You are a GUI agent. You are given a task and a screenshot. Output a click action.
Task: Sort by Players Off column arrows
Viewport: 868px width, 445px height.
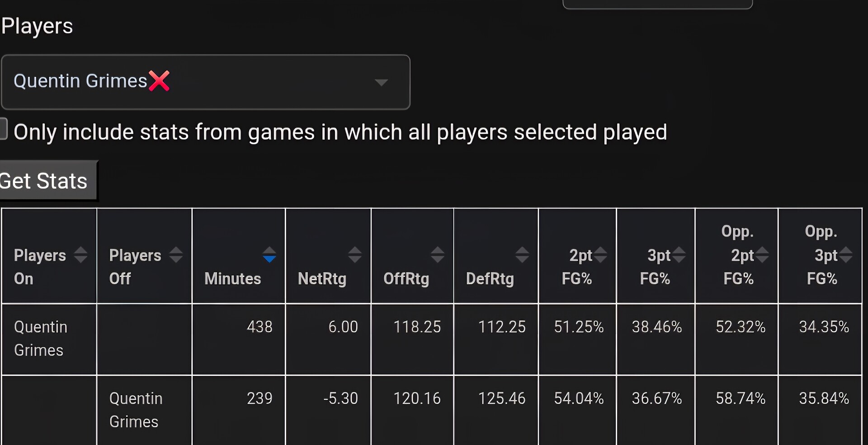tap(176, 255)
